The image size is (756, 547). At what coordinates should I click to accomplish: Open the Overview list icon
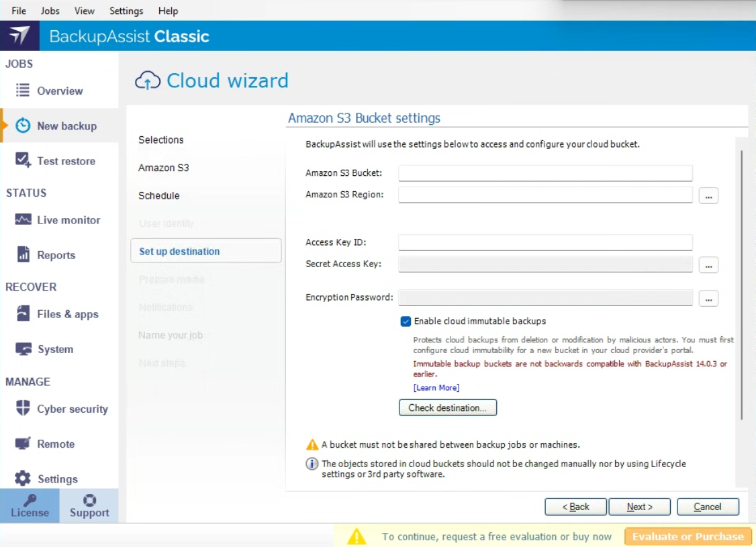pyautogui.click(x=23, y=91)
